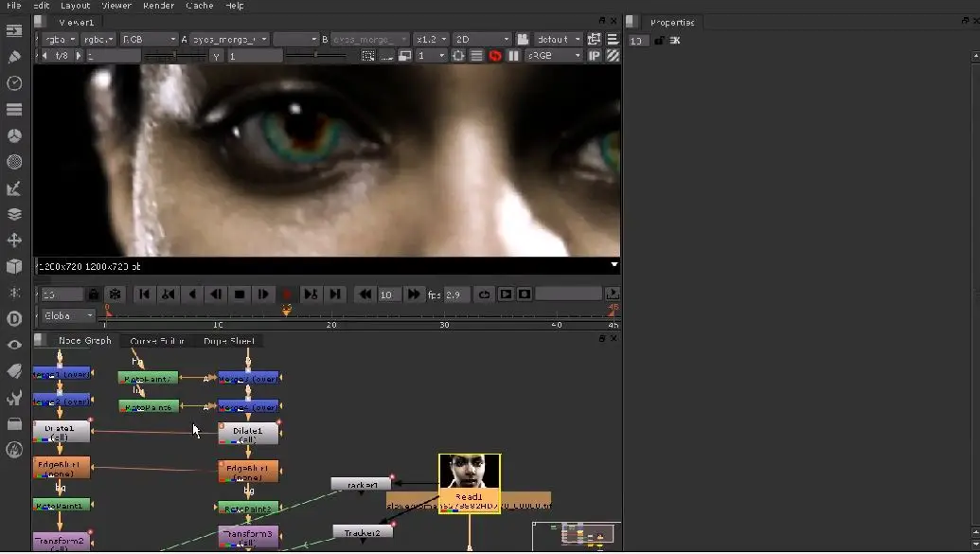Open the Cache menu
980x554 pixels.
(x=200, y=6)
